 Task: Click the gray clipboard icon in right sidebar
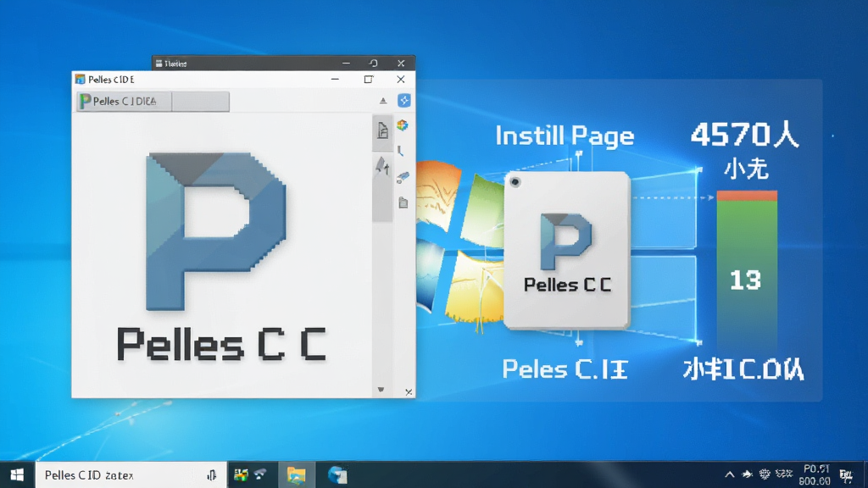[x=403, y=202]
